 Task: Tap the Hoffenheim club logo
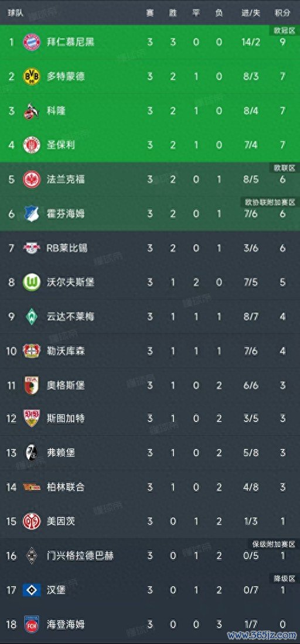[32, 214]
